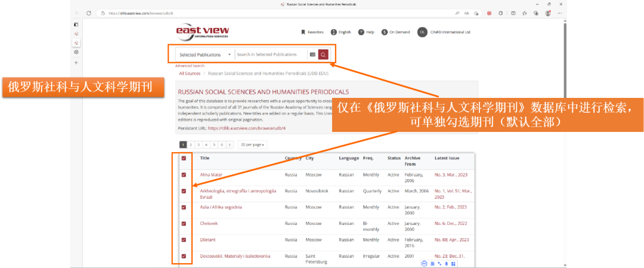The width and height of the screenshot is (644, 268).
Task: Open the Selected Publications dropdown
Action: click(205, 55)
